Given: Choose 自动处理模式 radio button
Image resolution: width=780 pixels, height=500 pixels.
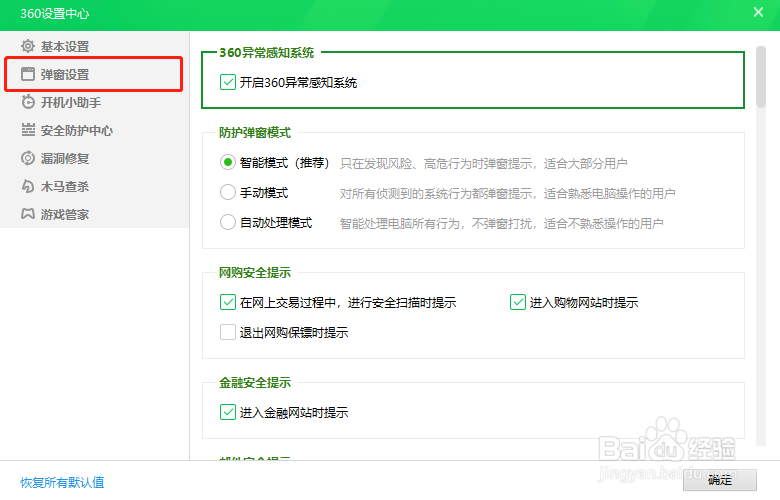Looking at the screenshot, I should pyautogui.click(x=228, y=222).
